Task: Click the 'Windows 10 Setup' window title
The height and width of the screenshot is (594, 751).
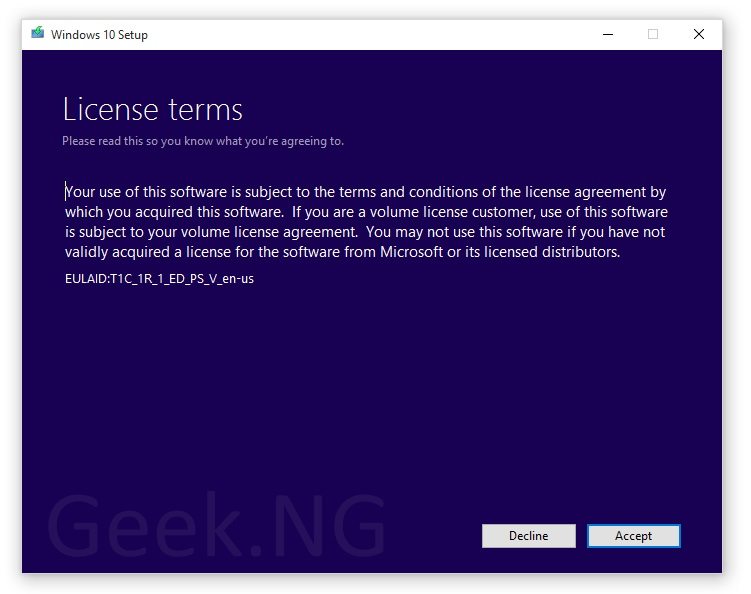Action: tap(99, 34)
